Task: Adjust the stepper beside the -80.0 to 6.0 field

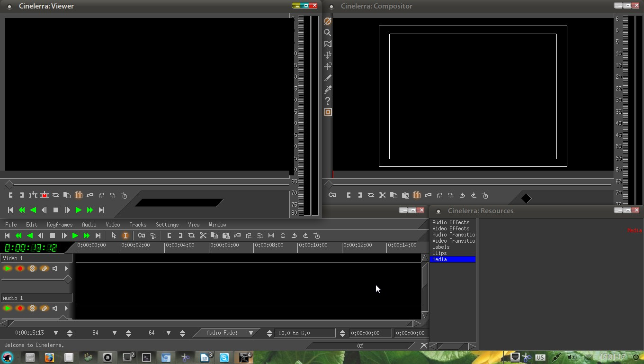Action: pos(342,333)
